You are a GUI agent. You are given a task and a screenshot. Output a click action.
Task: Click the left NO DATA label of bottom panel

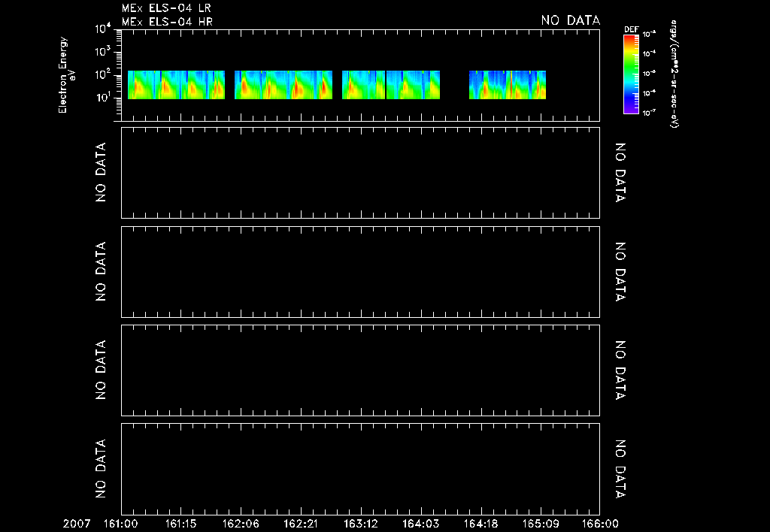coord(101,469)
